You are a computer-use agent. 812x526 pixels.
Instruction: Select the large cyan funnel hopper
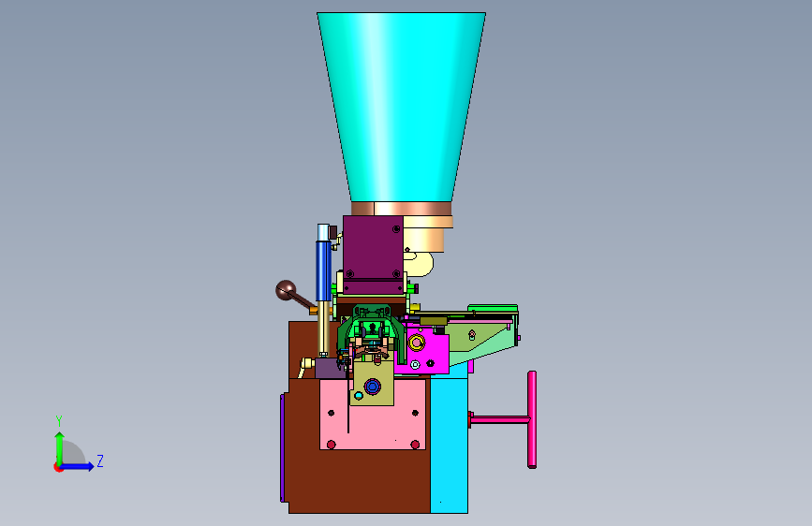(402, 107)
